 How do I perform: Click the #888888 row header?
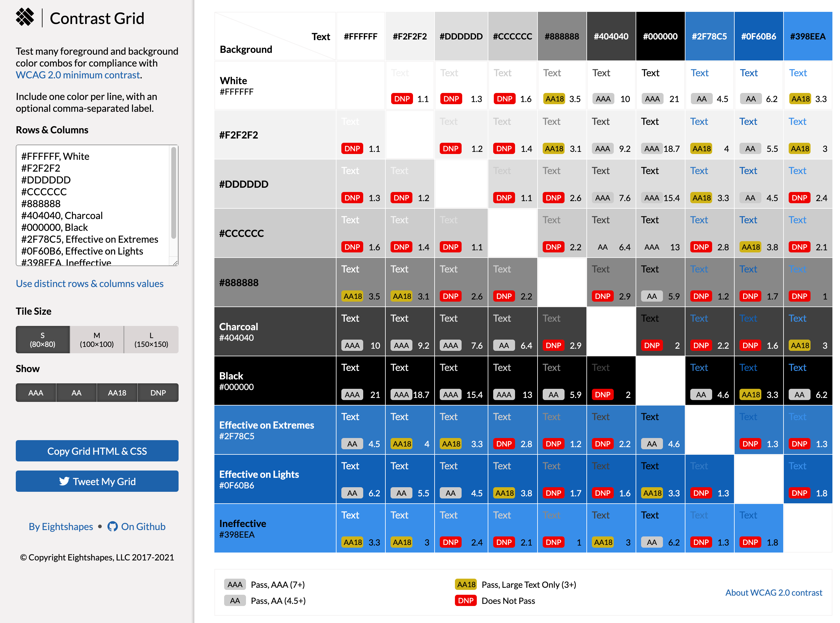(275, 282)
